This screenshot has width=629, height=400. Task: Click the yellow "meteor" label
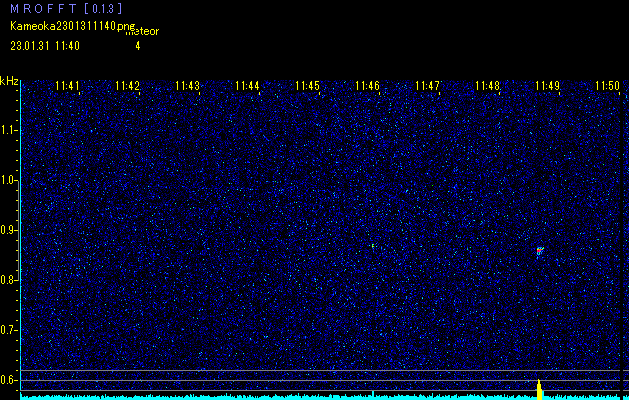pos(142,32)
